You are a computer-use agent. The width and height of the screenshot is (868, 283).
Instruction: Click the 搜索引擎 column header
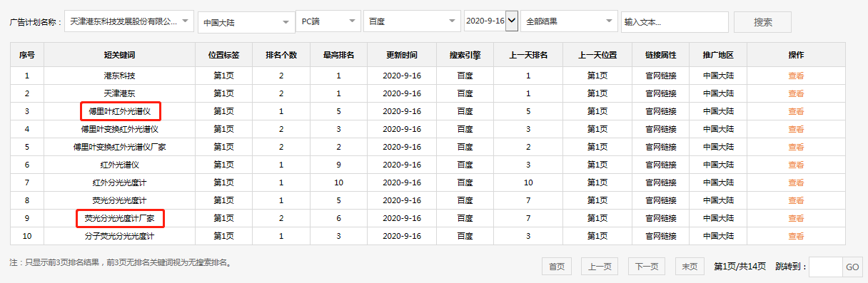465,55
